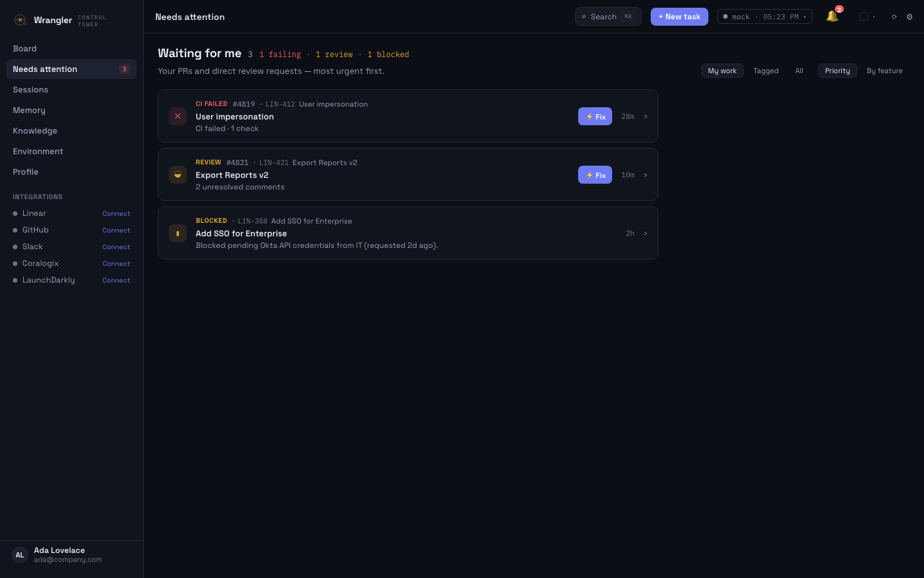
Task: Open Board in the sidebar
Action: pyautogui.click(x=71, y=48)
